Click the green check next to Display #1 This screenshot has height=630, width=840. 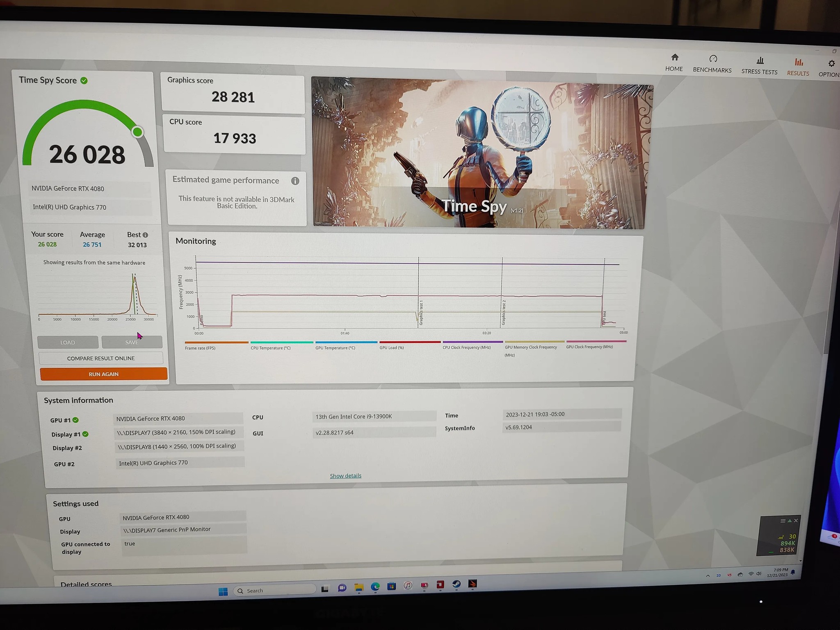point(85,434)
